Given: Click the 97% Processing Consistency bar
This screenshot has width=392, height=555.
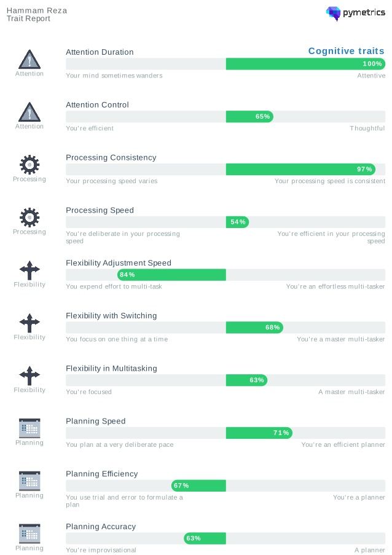Looking at the screenshot, I should [300, 169].
